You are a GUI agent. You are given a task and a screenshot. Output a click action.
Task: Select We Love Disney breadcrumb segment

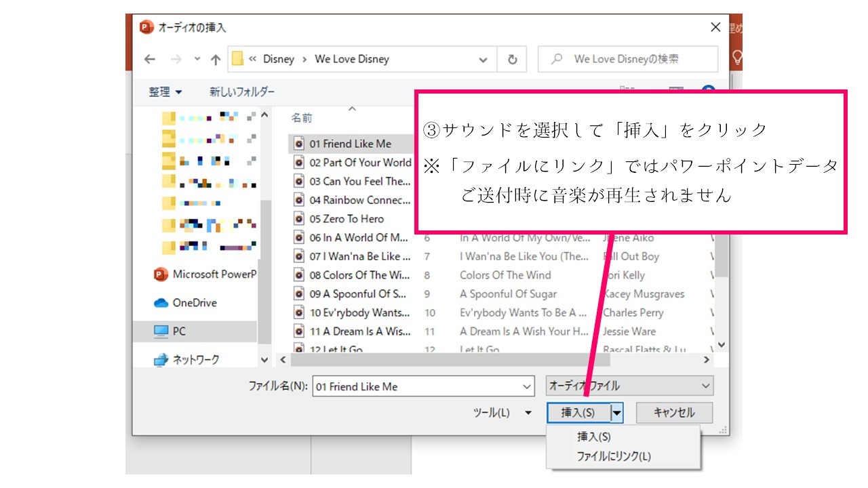352,59
